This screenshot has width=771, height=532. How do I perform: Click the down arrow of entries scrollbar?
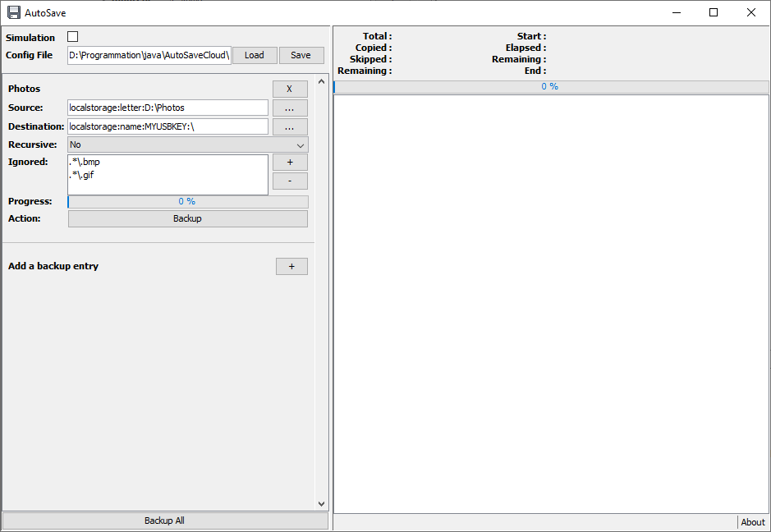click(322, 504)
